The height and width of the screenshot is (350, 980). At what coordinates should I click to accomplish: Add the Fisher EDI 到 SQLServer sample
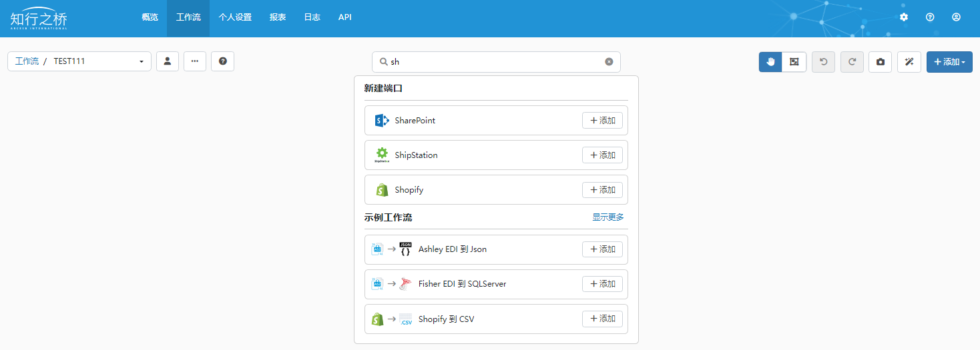point(602,284)
